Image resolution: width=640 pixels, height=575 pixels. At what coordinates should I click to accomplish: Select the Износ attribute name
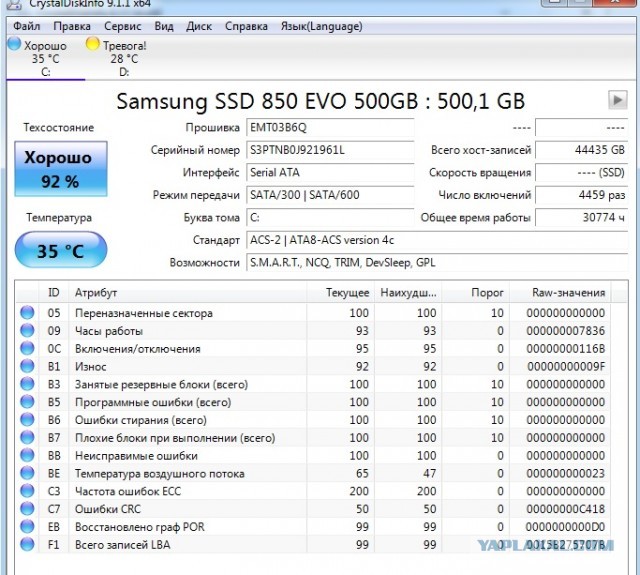[91, 367]
